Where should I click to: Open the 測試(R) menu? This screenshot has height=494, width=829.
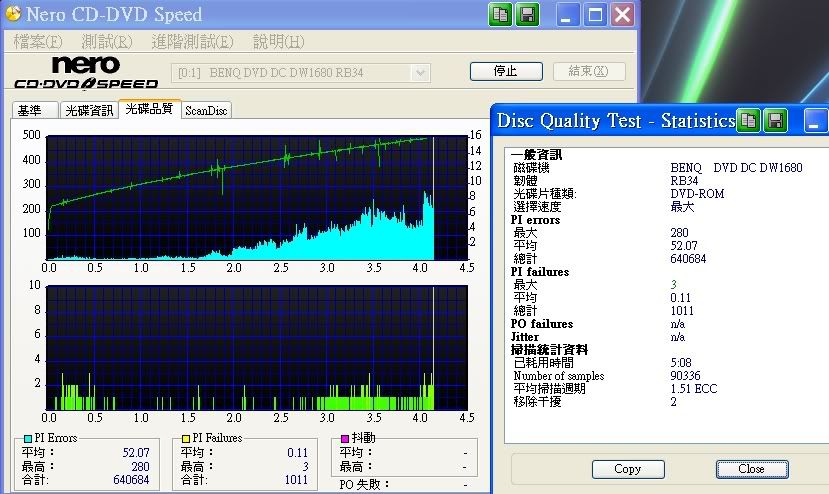[x=107, y=41]
